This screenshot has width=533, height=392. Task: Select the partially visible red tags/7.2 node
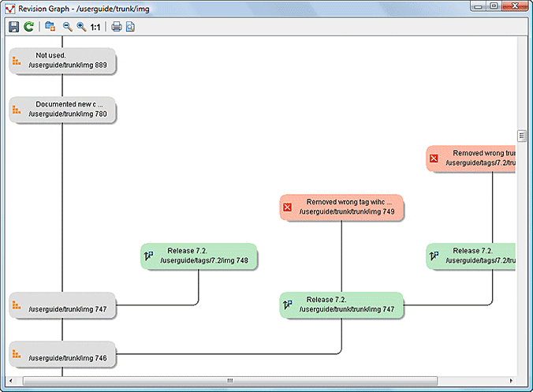(x=471, y=158)
